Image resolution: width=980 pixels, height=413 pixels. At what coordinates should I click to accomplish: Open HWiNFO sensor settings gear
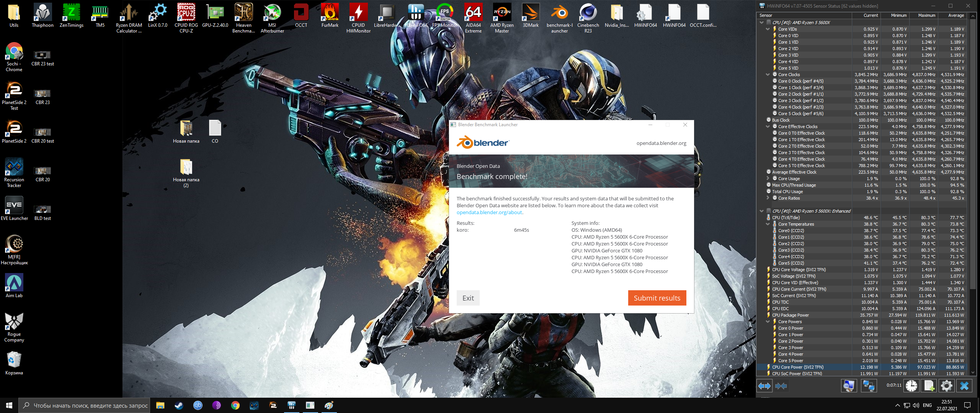click(x=946, y=385)
